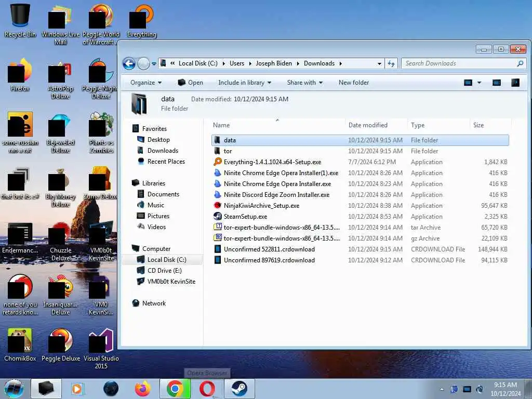Open Opera browser from the taskbar
The height and width of the screenshot is (399, 532).
(207, 389)
